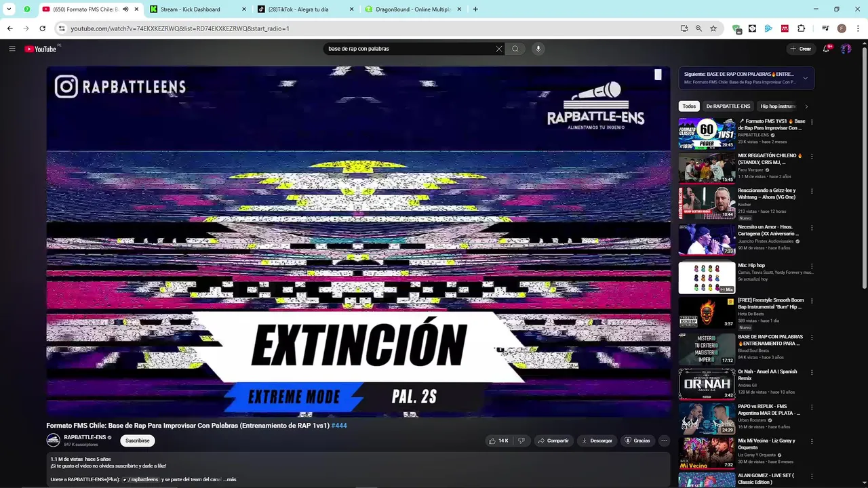The height and width of the screenshot is (488, 868).
Task: Open the YouTube account avatar menu
Action: (x=846, y=49)
